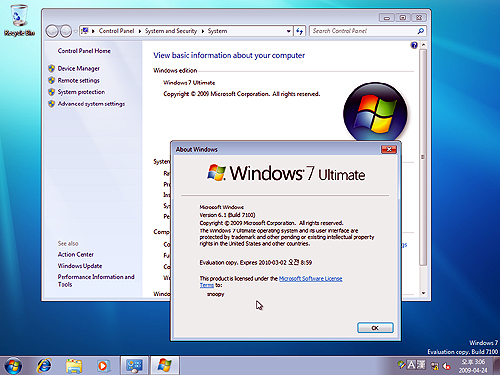Click the taskbar clock and date
This screenshot has width=500, height=375.
click(473, 366)
